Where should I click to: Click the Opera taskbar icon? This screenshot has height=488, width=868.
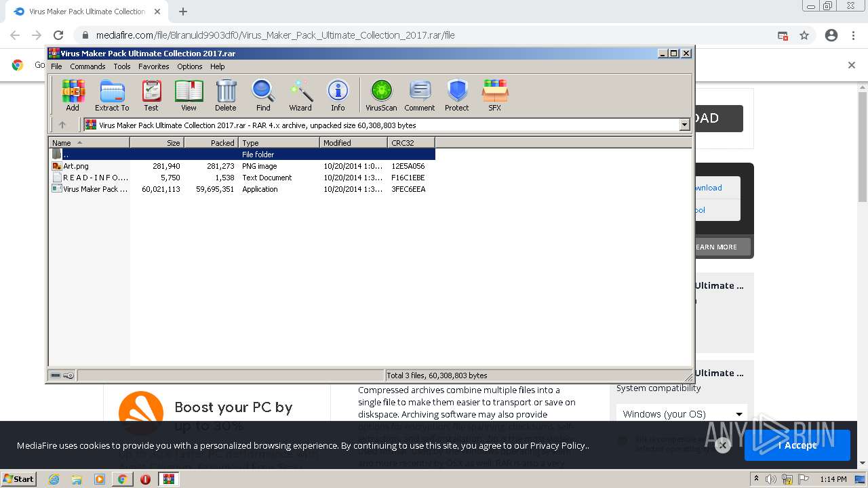[x=145, y=479]
